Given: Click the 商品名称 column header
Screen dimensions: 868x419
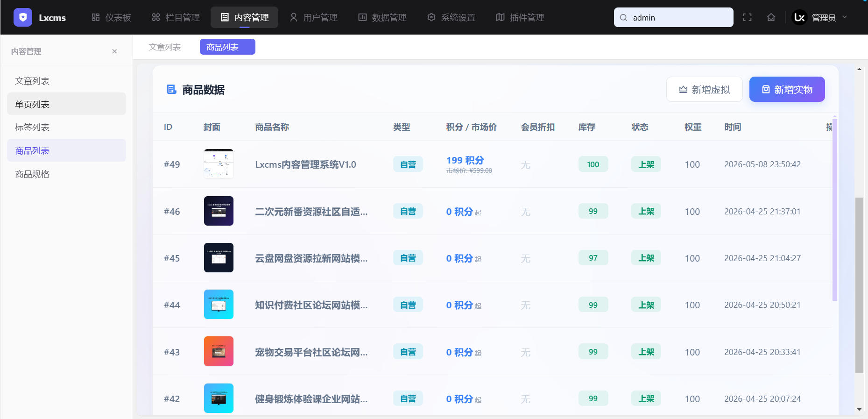Looking at the screenshot, I should pyautogui.click(x=272, y=127).
